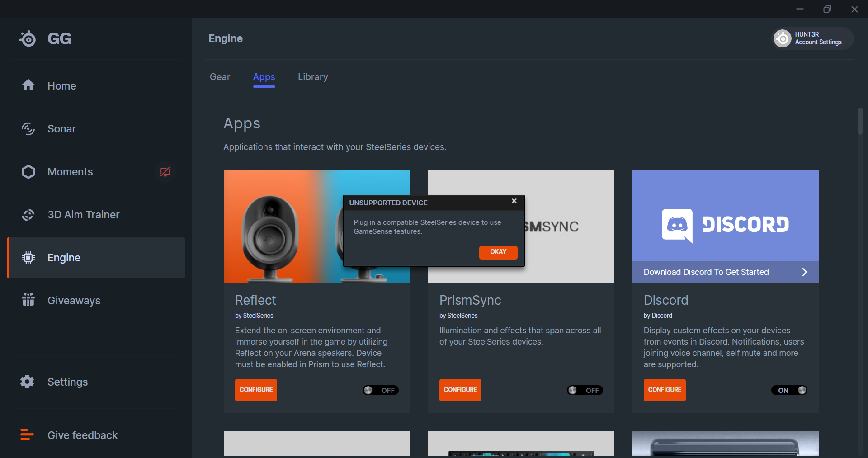Click the Reflect app title

pos(255,300)
